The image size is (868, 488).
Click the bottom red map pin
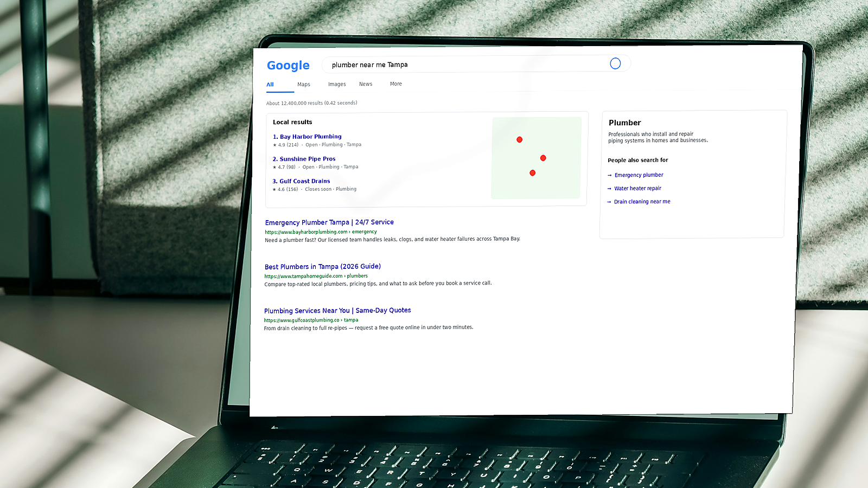532,173
